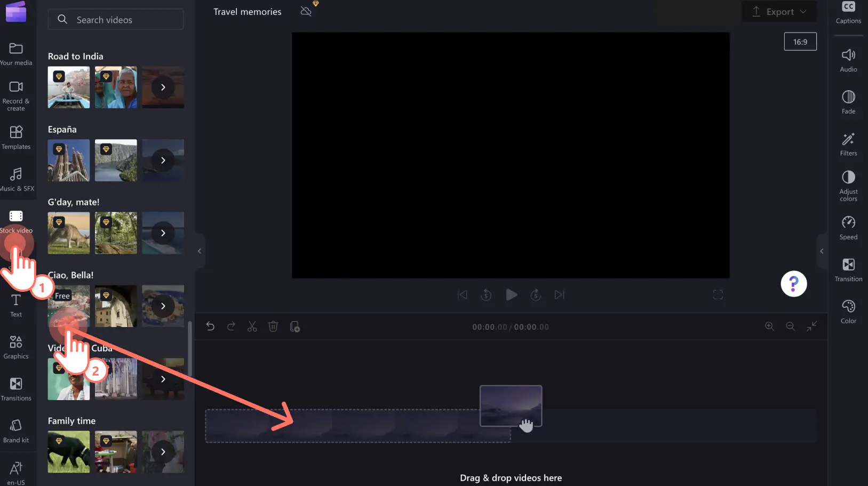Play the preview video
This screenshot has width=868, height=486.
[511, 294]
